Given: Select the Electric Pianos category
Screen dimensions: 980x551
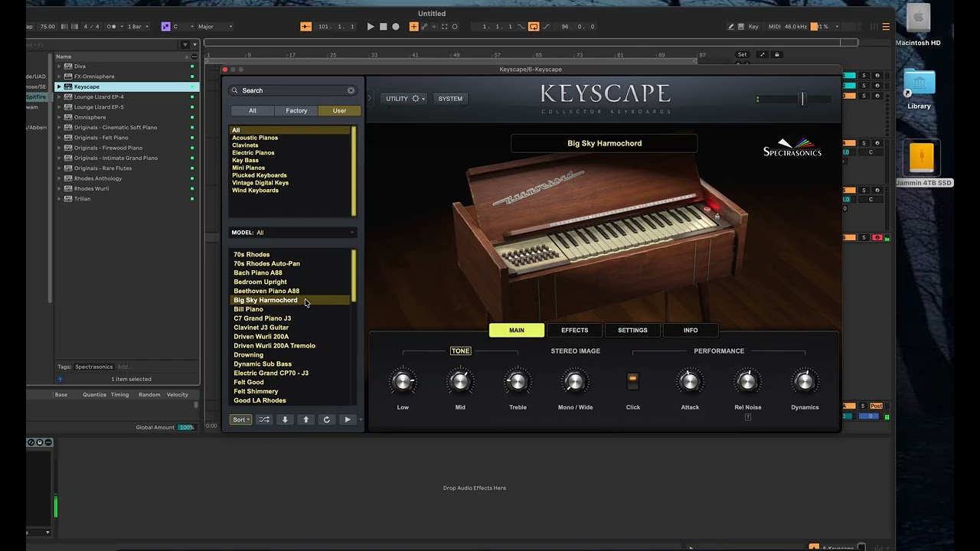Looking at the screenshot, I should point(253,153).
